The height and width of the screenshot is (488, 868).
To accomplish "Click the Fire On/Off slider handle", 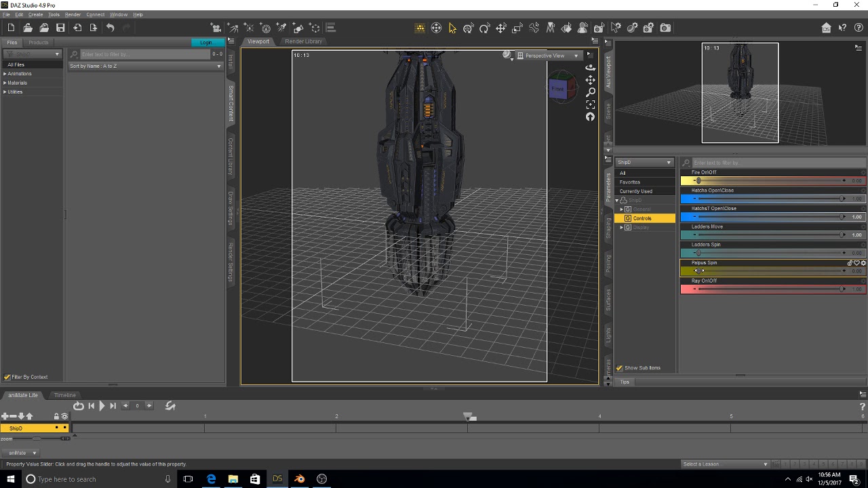I will [x=698, y=181].
